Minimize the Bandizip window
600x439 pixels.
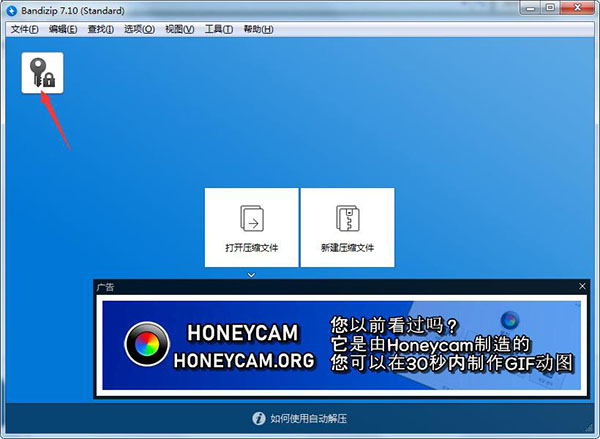point(530,8)
